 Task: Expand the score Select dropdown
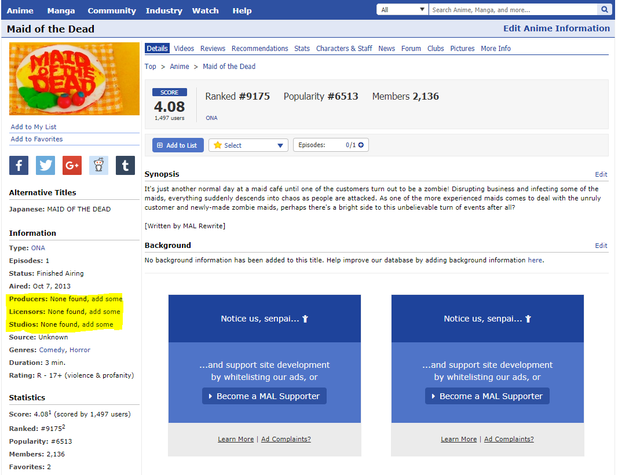(x=248, y=145)
